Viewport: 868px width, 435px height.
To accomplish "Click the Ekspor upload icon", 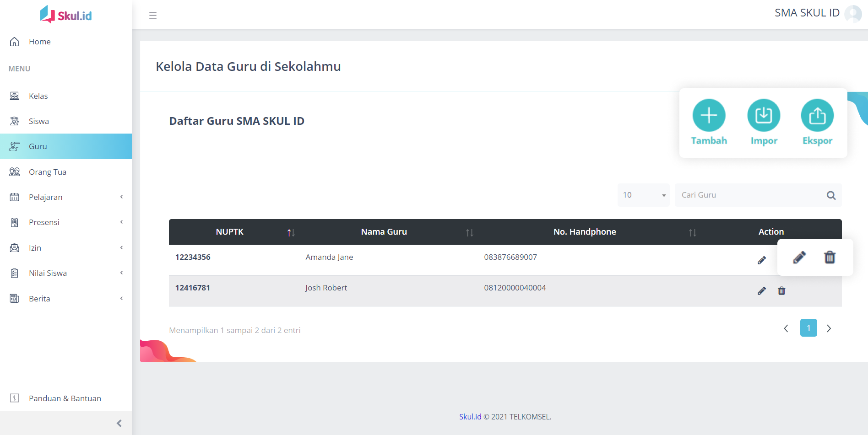I will (817, 115).
